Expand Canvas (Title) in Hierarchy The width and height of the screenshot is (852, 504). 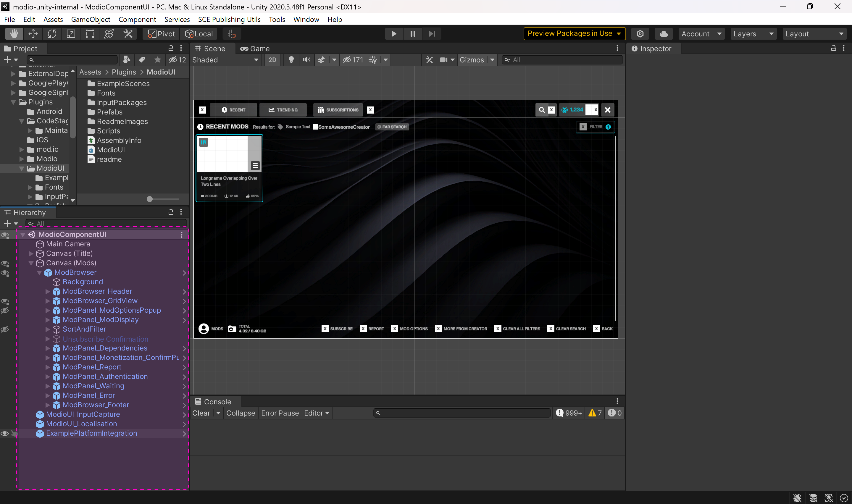[x=31, y=253]
